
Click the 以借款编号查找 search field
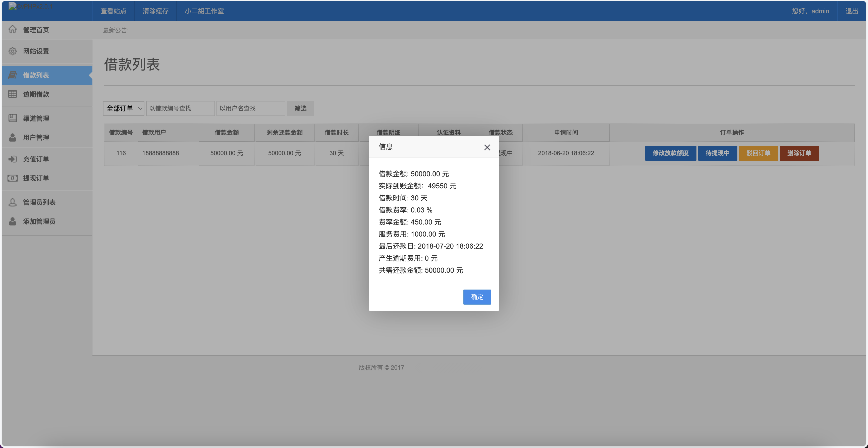pos(180,108)
